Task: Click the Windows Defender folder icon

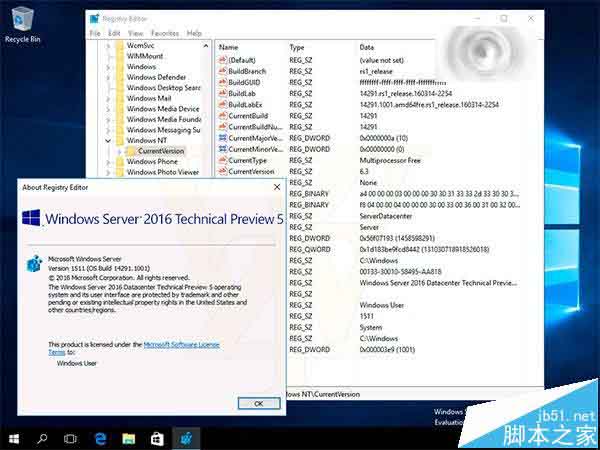Action: click(x=120, y=77)
